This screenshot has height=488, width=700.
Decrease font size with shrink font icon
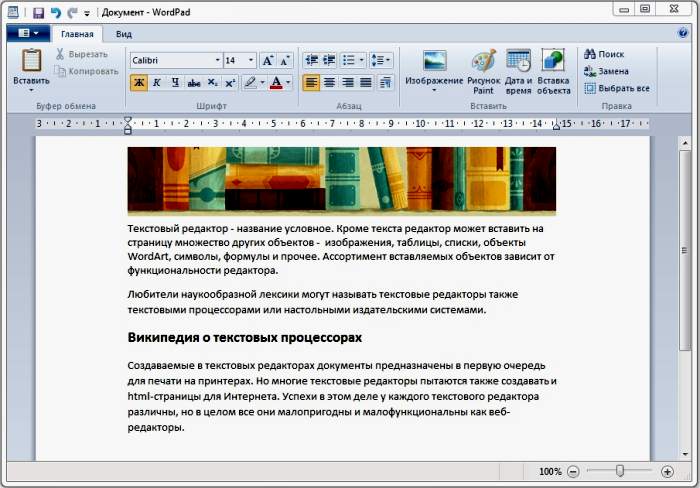pyautogui.click(x=285, y=60)
